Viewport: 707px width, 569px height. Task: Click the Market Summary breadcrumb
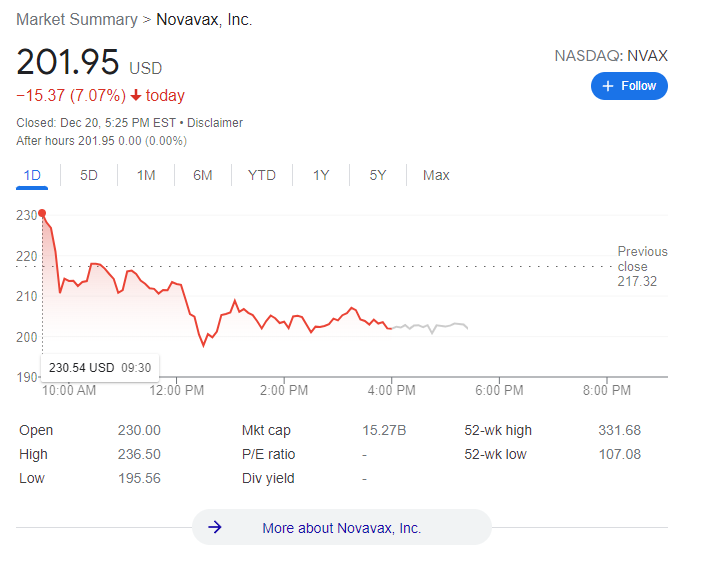[76, 20]
